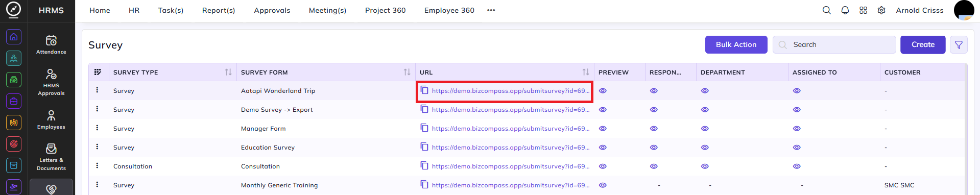Open the more menu ellipsis in top nav
This screenshot has height=195, width=980.
[491, 10]
